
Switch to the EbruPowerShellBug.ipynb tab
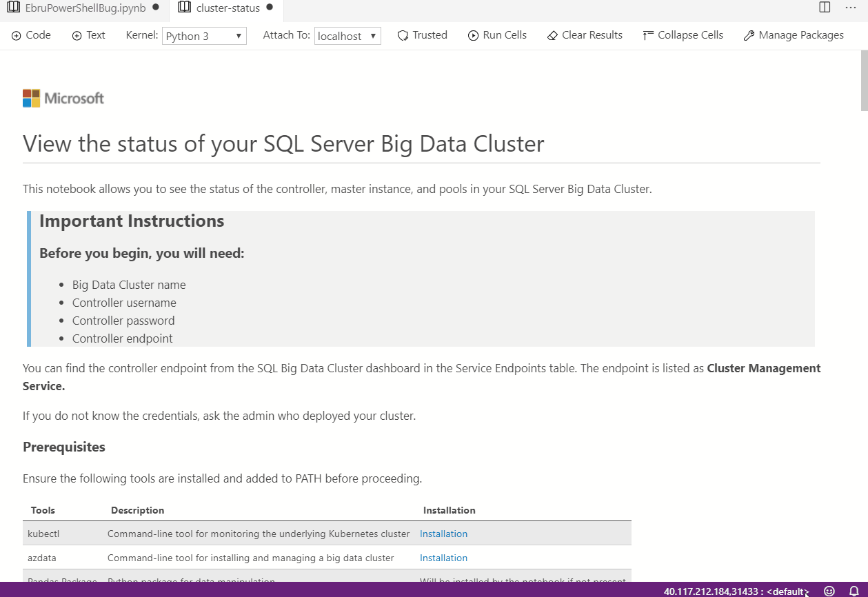click(83, 8)
